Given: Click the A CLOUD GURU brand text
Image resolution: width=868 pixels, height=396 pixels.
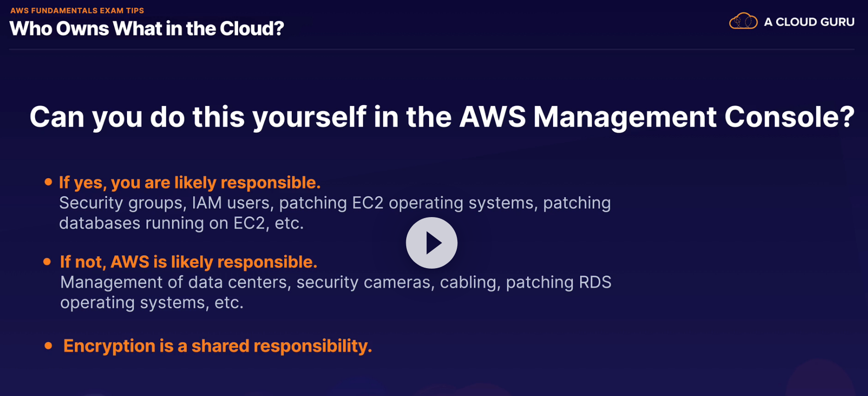Looking at the screenshot, I should pos(809,22).
